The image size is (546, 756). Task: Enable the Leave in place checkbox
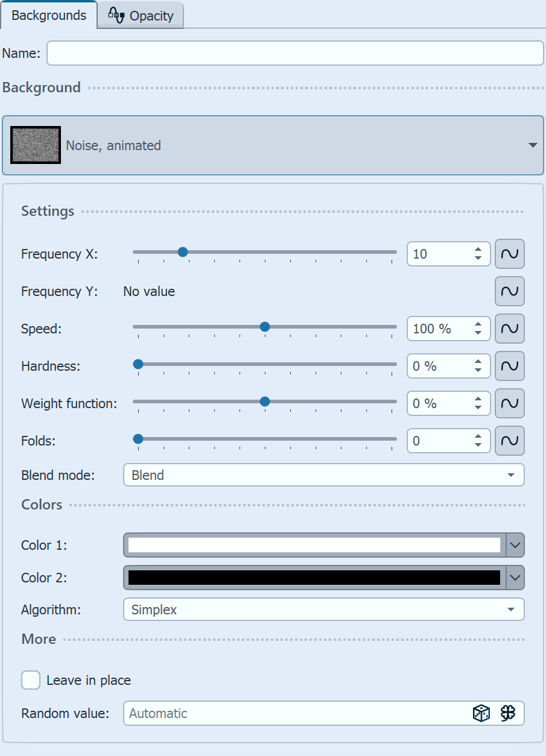[31, 681]
